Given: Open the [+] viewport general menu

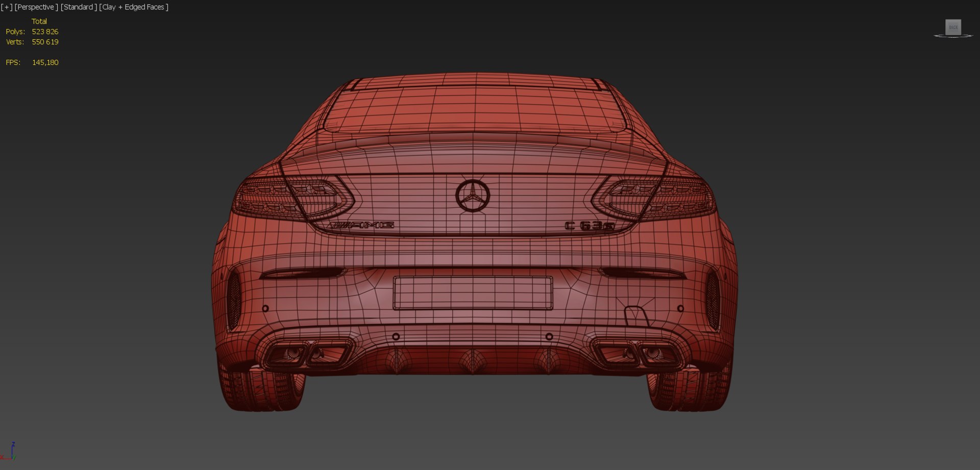Looking at the screenshot, I should pos(7,7).
